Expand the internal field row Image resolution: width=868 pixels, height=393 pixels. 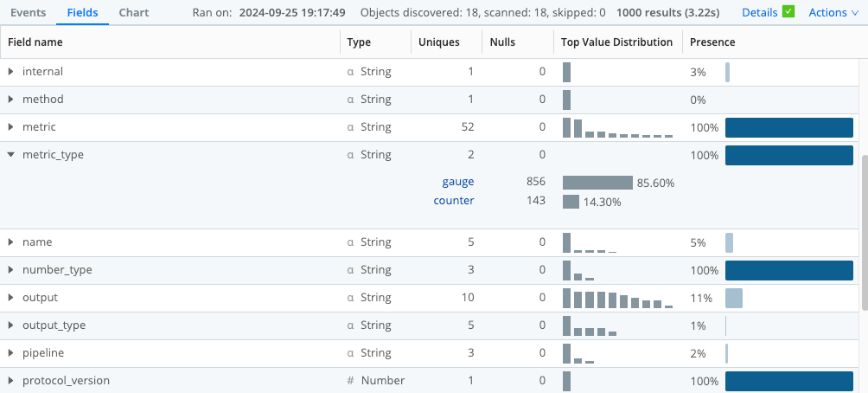coord(11,72)
